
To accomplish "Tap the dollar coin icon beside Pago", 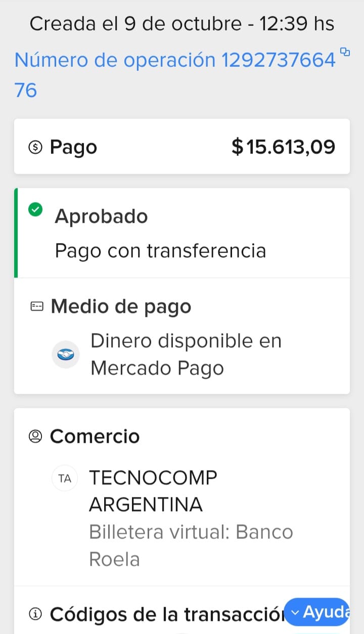I will [x=35, y=147].
